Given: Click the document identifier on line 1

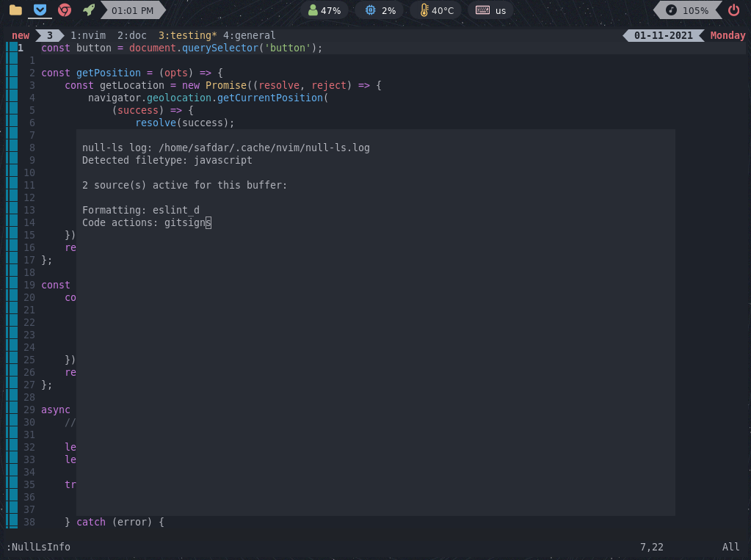Looking at the screenshot, I should tap(152, 48).
